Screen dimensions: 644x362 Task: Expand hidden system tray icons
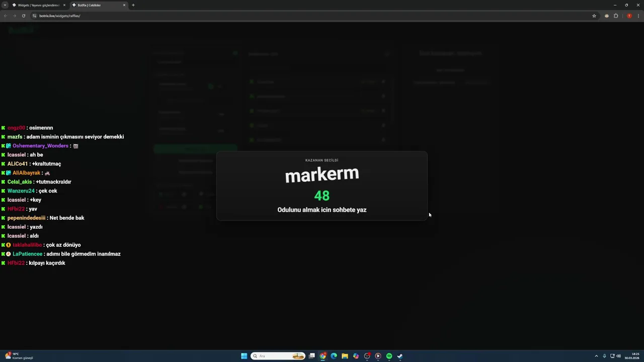pos(596,356)
